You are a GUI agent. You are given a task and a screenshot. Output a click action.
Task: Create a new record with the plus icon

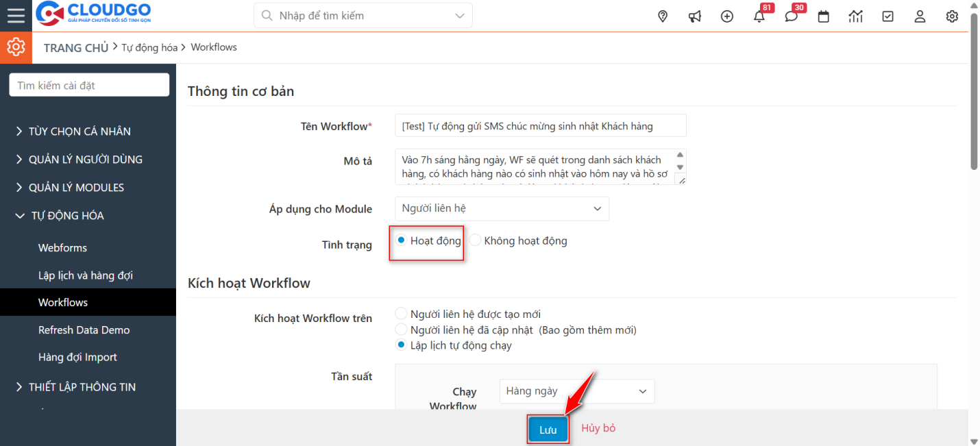(726, 15)
